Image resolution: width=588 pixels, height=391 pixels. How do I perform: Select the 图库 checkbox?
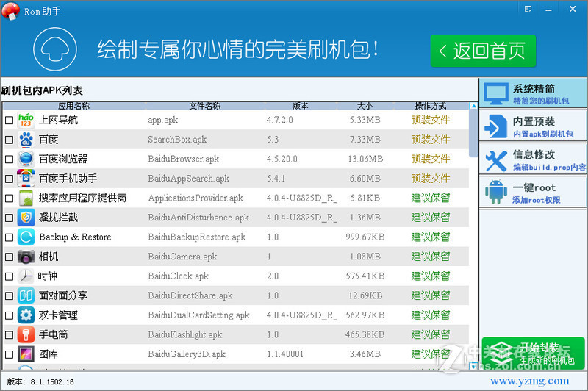[9, 354]
